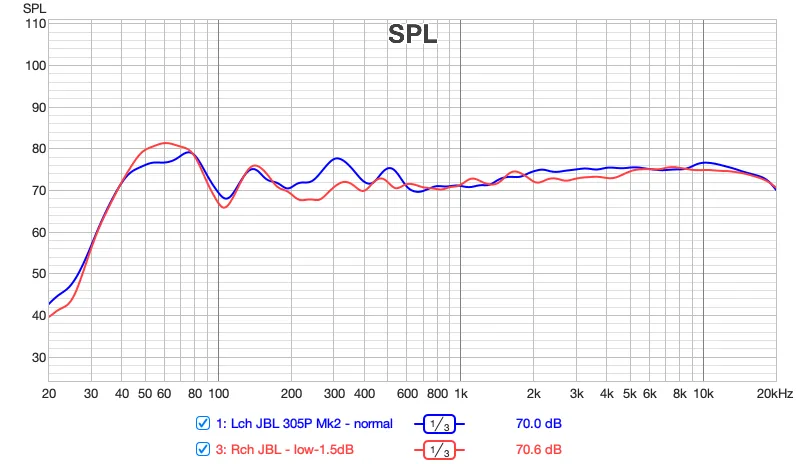
Task: Click the 110 SPL axis value
Action: pos(36,23)
